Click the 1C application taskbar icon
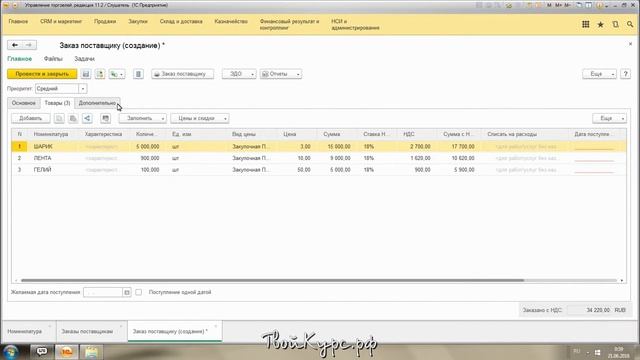This screenshot has height=360, width=640. click(x=67, y=351)
